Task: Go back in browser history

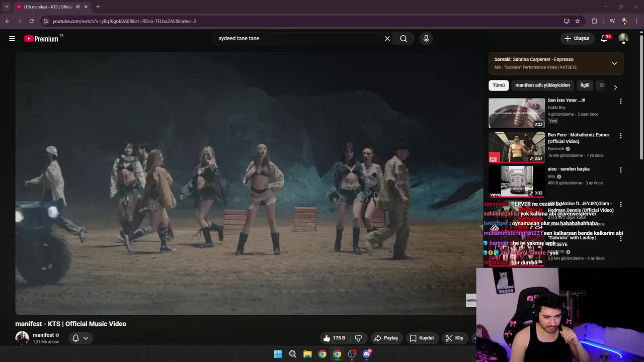Action: tap(7, 21)
